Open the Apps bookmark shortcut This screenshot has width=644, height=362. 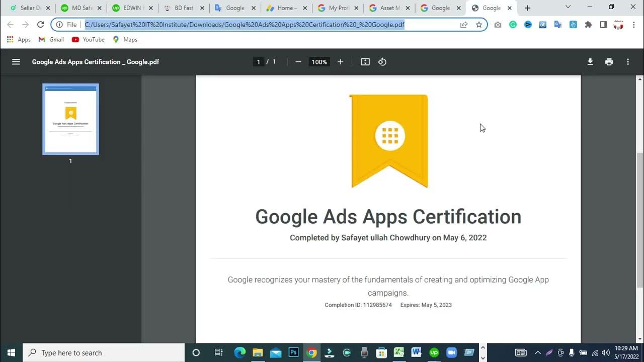pyautogui.click(x=19, y=39)
